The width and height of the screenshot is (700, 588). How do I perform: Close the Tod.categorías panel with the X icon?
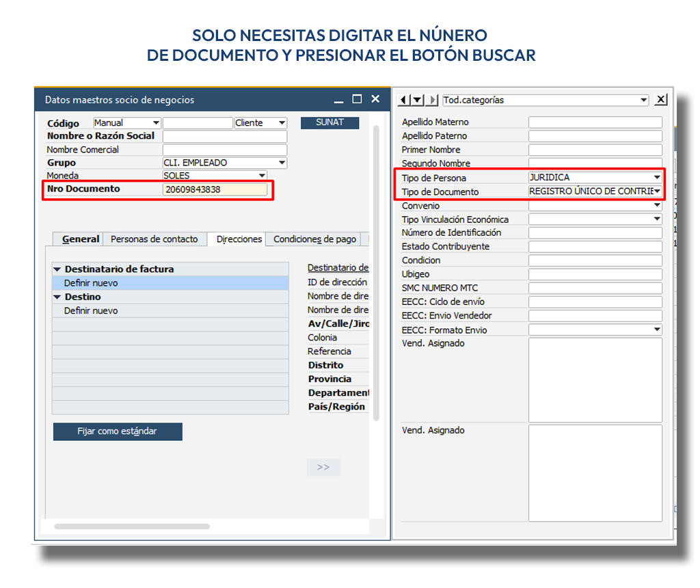[x=660, y=100]
